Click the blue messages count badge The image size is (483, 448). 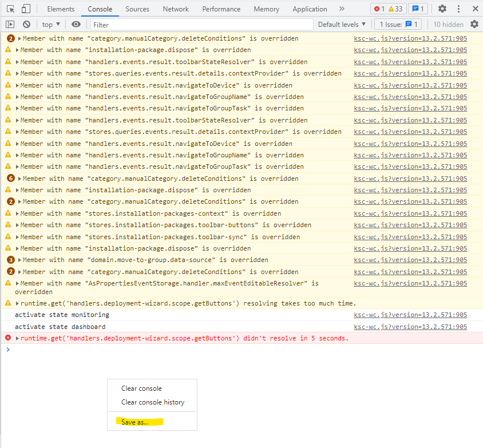417,9
